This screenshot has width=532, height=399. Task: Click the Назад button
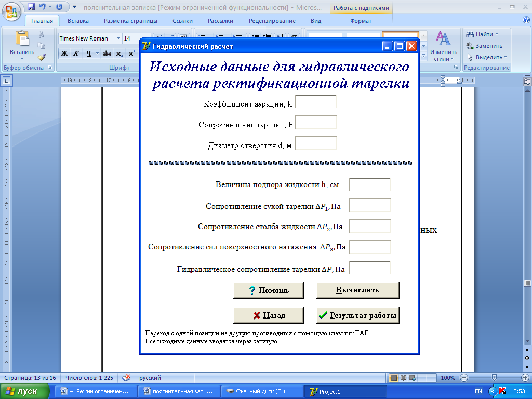click(x=268, y=315)
